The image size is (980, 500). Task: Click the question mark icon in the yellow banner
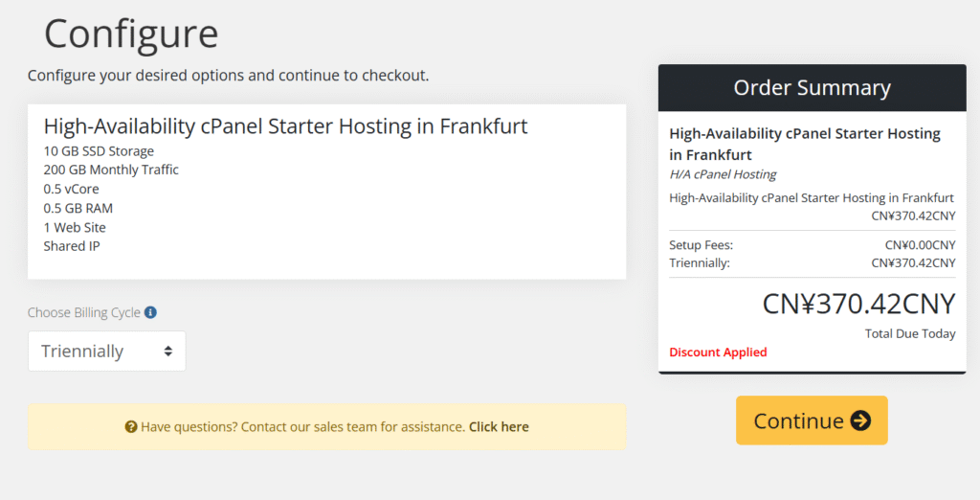click(x=131, y=427)
